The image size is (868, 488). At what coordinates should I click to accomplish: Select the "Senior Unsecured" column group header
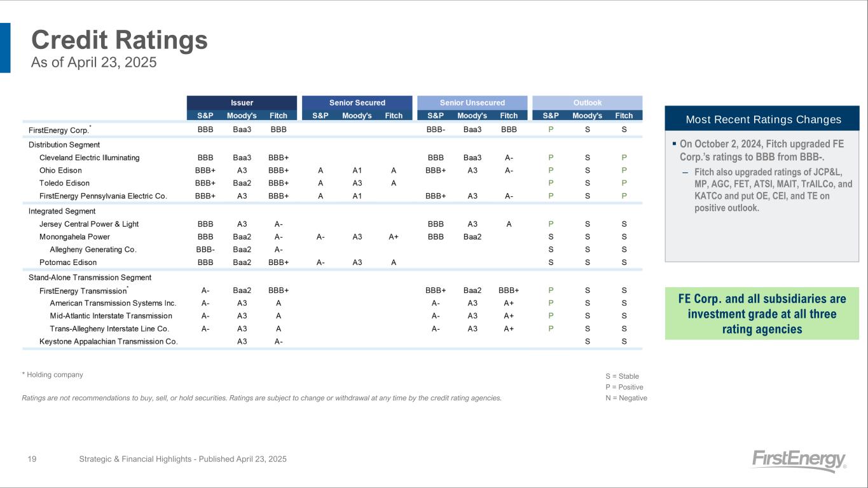pyautogui.click(x=472, y=102)
